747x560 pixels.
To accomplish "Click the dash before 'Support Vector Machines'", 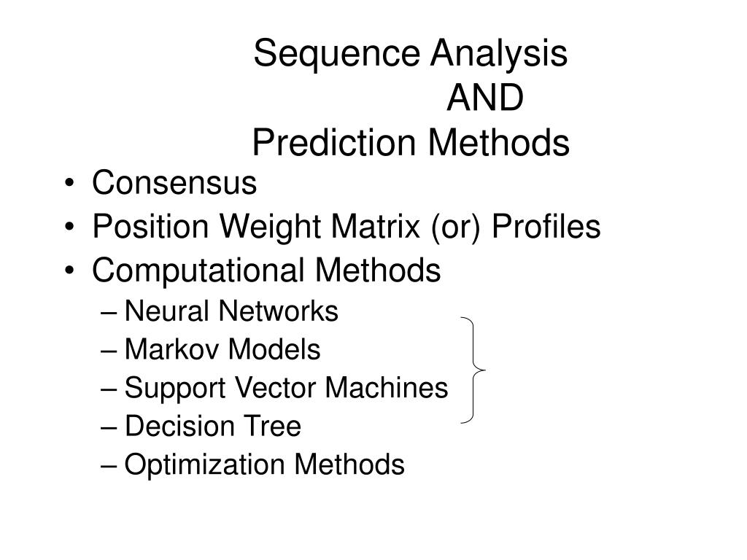I will tap(109, 389).
